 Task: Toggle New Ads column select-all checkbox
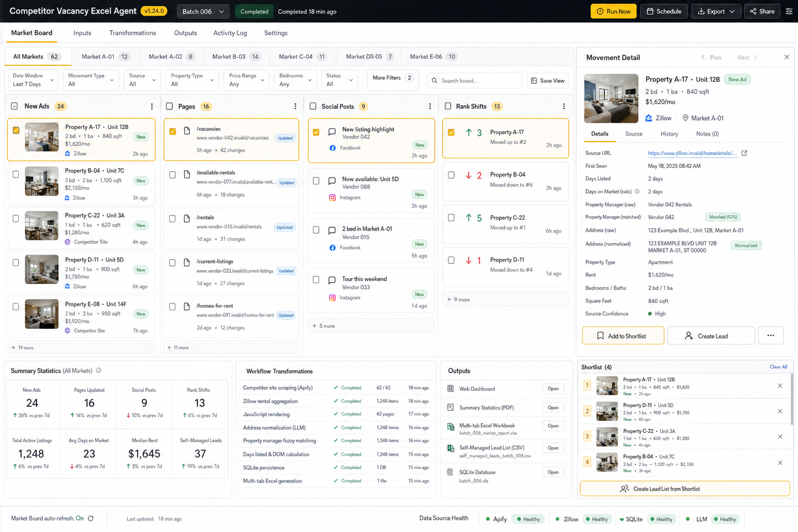[x=15, y=106]
